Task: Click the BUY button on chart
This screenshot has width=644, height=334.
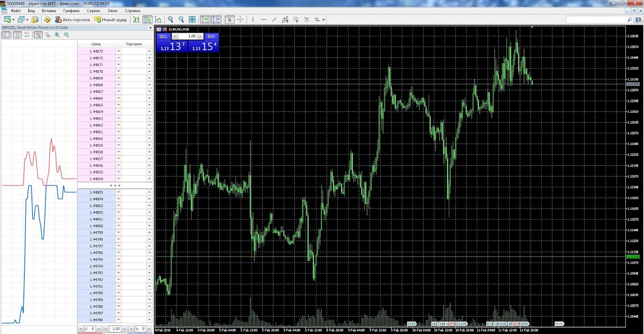Action: tap(211, 36)
